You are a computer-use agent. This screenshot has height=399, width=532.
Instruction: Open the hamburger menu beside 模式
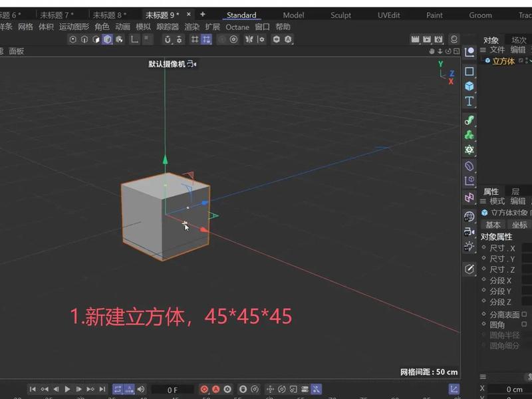[483, 201]
